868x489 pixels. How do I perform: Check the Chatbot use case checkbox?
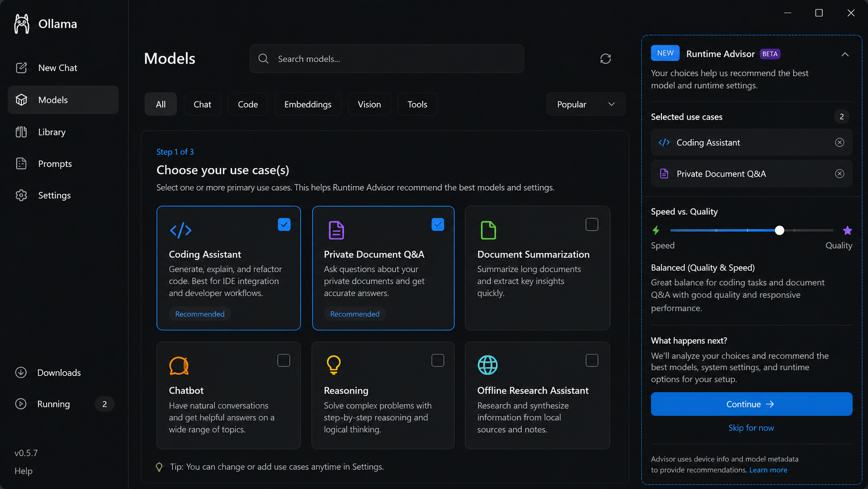pos(283,360)
